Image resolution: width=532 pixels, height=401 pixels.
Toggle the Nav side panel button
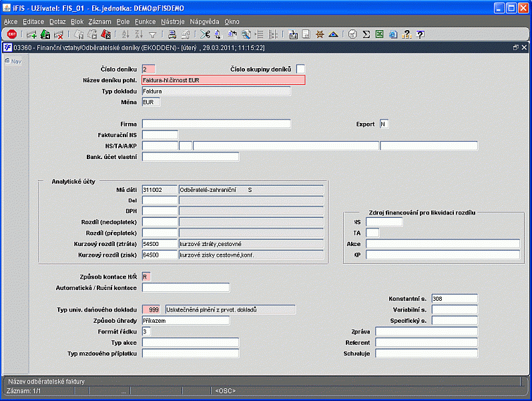[x=13, y=61]
